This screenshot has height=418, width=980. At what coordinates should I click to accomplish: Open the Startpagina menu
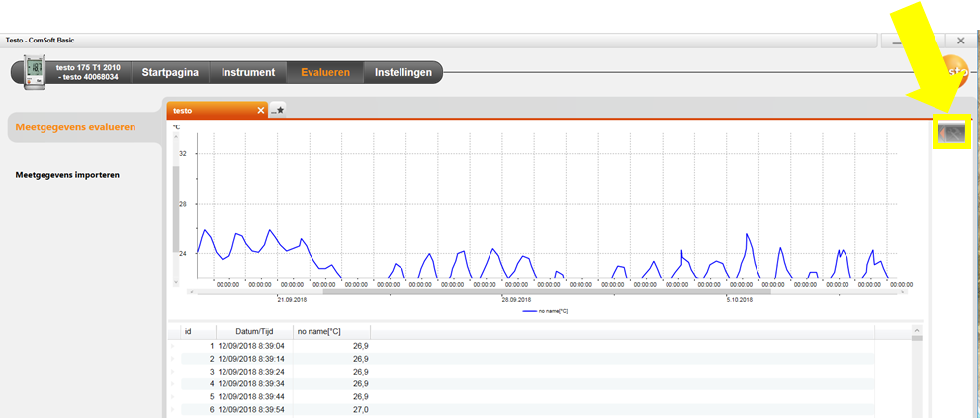pyautogui.click(x=170, y=72)
